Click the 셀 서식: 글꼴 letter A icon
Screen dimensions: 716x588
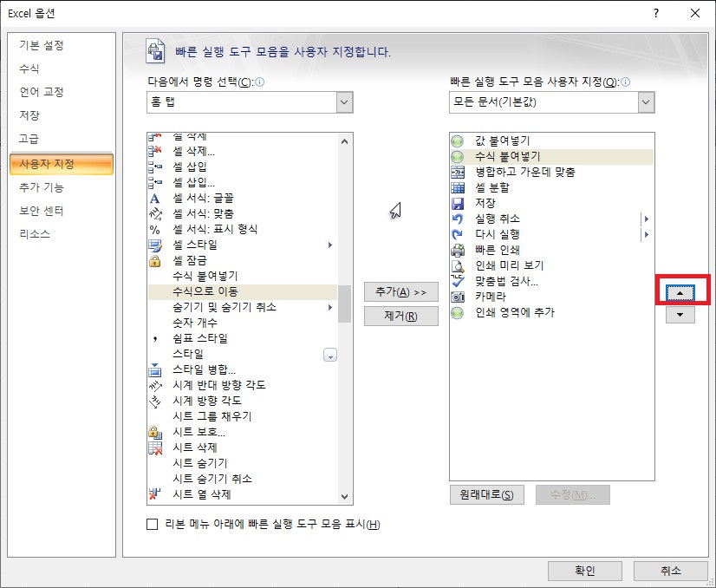pyautogui.click(x=155, y=199)
